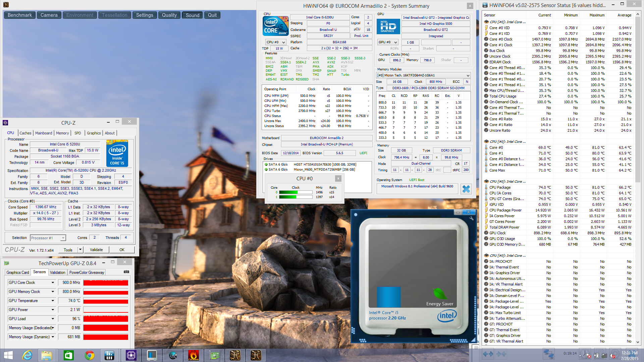Select the GPU D3D Usage sensor row
The image size is (644, 362).
coord(558,239)
